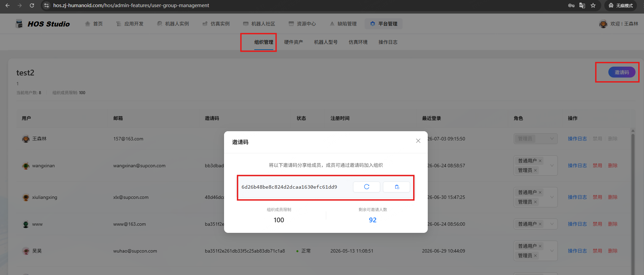
Task: Regenerate the invite code with refresh icon
Action: coord(367,187)
